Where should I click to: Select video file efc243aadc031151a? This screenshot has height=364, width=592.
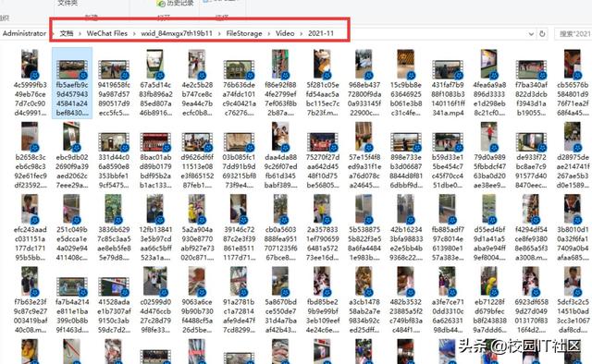pos(30,227)
